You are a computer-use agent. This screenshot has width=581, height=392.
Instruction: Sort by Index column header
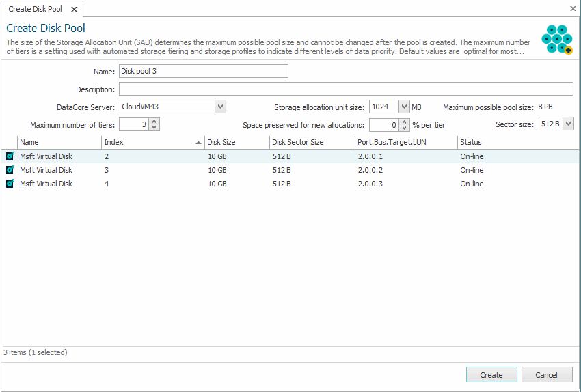pyautogui.click(x=152, y=142)
